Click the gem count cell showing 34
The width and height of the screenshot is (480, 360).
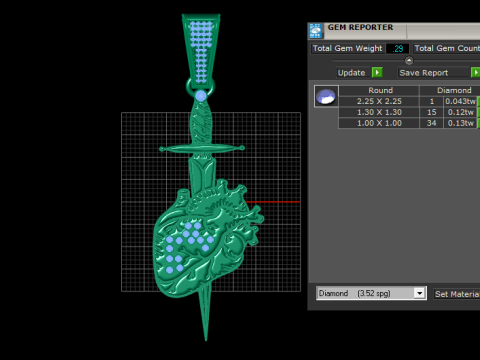tap(432, 123)
